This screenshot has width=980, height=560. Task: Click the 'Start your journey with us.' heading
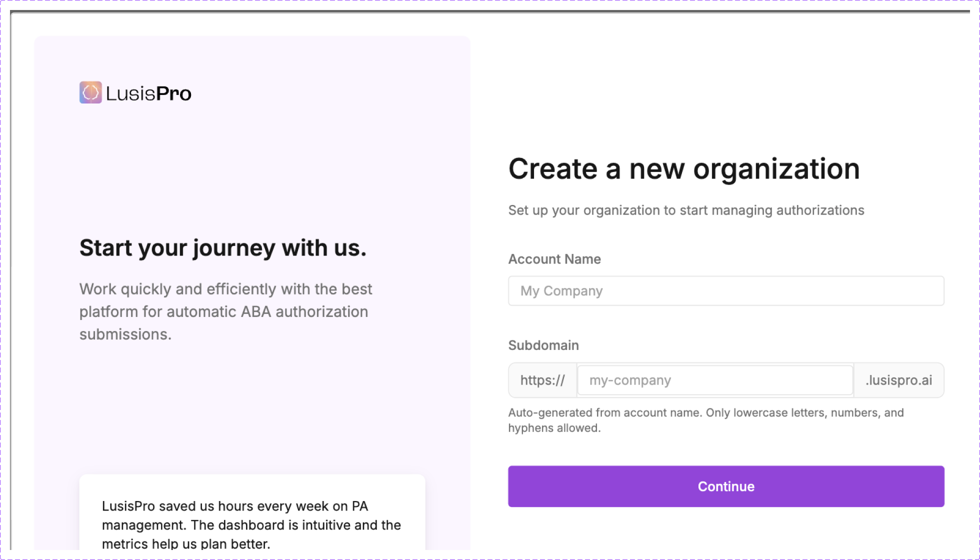coord(222,247)
